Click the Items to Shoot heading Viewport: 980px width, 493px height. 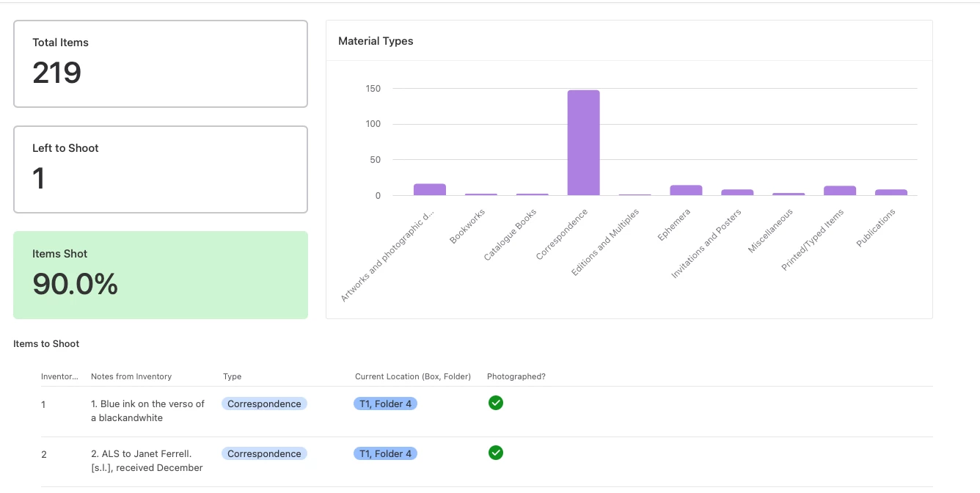click(x=46, y=343)
